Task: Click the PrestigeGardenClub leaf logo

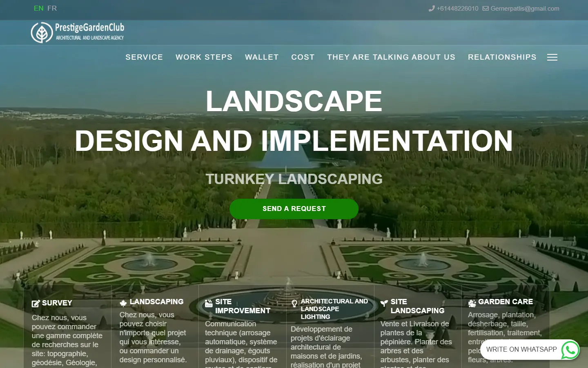Action: [x=42, y=33]
